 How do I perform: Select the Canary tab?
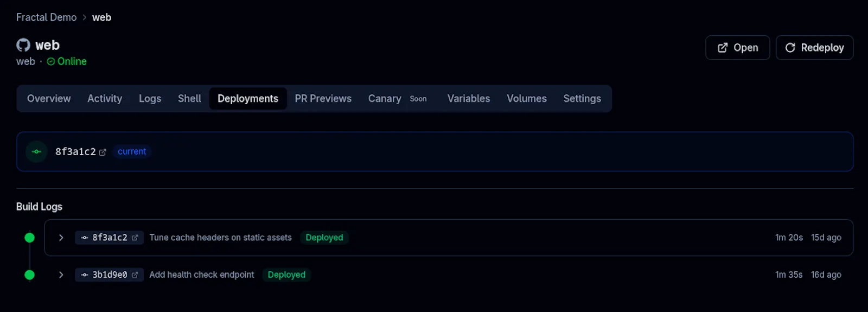tap(398, 99)
